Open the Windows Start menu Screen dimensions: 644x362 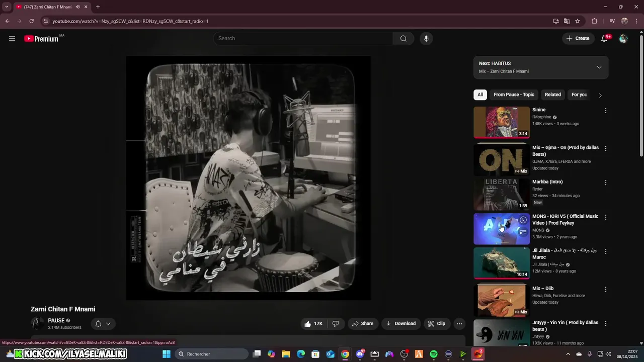pos(167,354)
